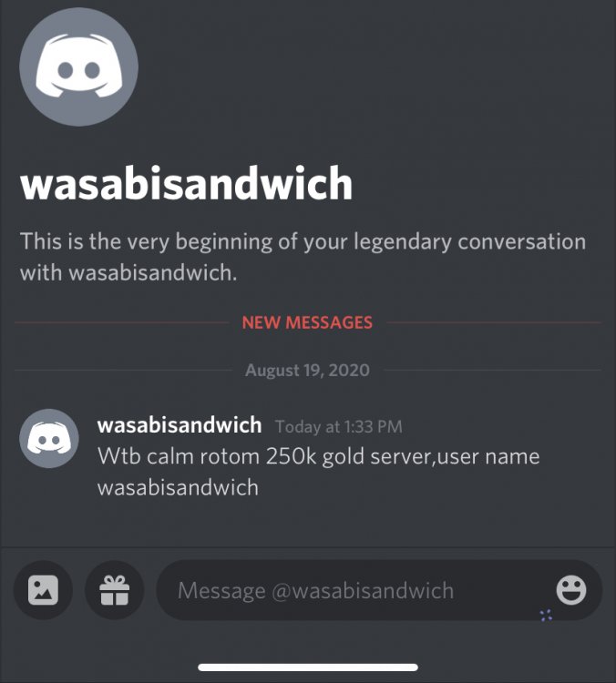Open the Nitro gift icon
Image resolution: width=616 pixels, height=683 pixels.
coord(115,590)
